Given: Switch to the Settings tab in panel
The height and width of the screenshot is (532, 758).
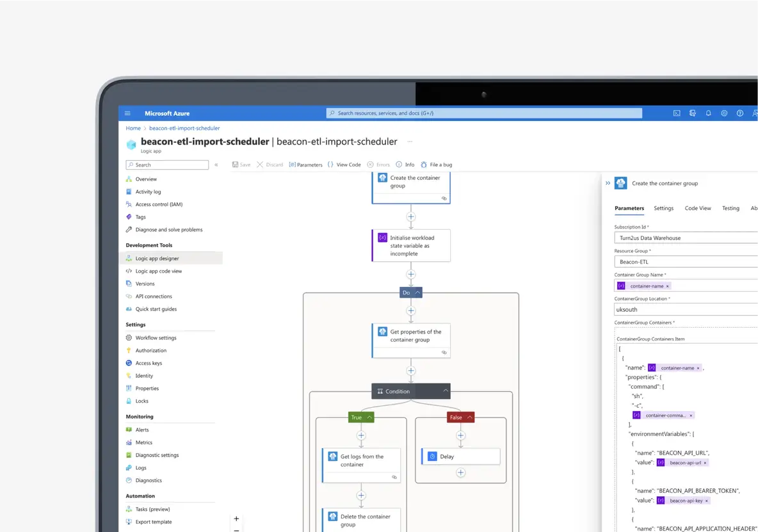Looking at the screenshot, I should pyautogui.click(x=663, y=208).
